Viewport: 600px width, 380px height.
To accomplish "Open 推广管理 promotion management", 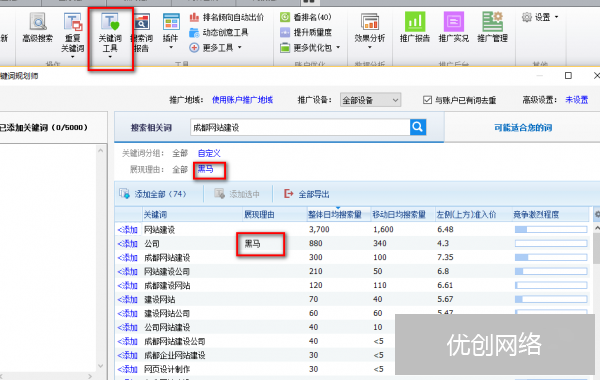I will 492,28.
